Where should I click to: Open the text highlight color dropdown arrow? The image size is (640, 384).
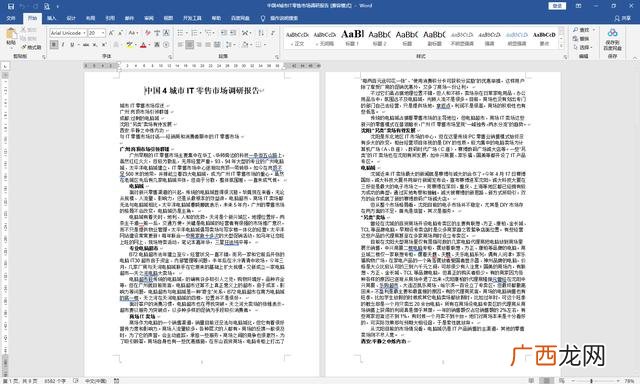tap(136, 44)
